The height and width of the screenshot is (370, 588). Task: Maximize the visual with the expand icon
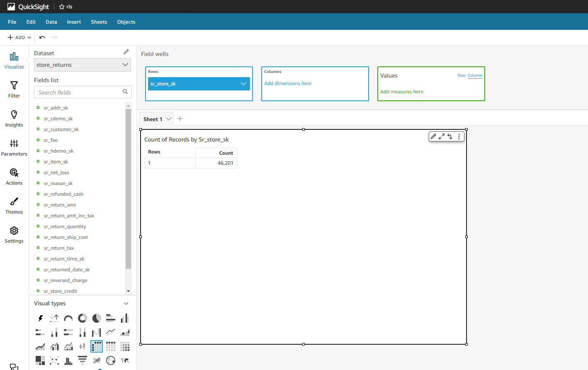(x=442, y=136)
